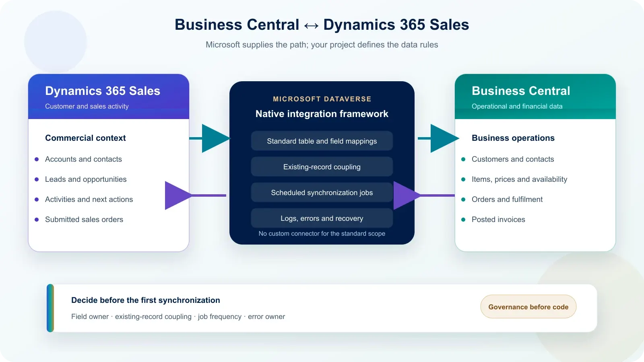Select the Customers and contacts item
Image resolution: width=644 pixels, height=362 pixels.
(513, 159)
